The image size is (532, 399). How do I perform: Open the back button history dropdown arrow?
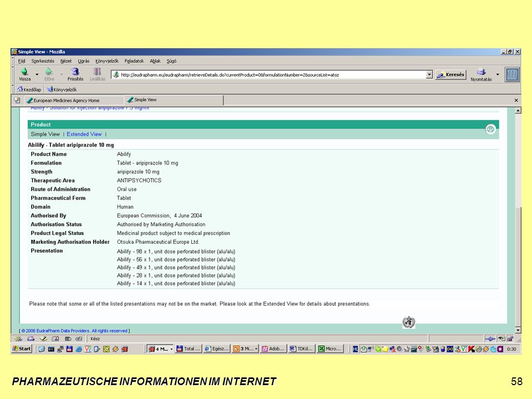pyautogui.click(x=37, y=74)
